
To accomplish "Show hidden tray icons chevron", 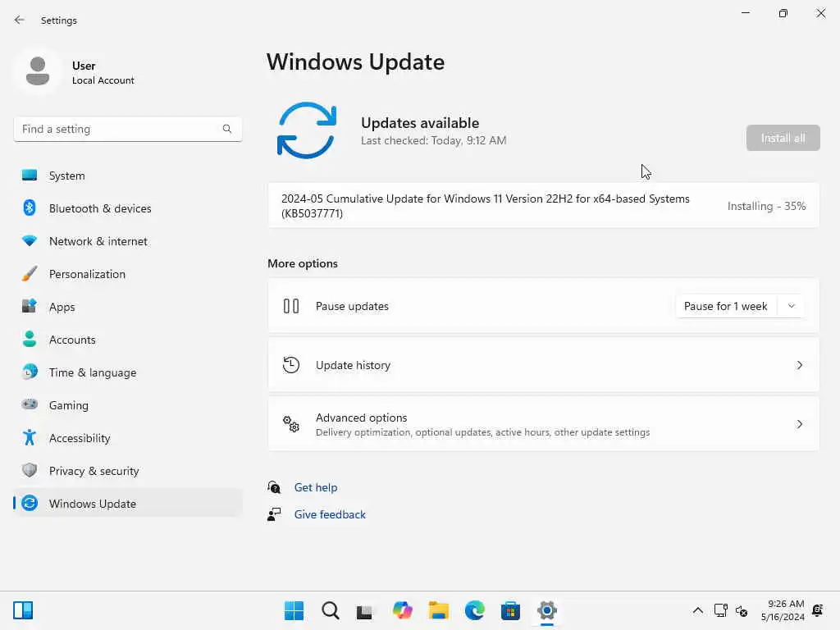I will coord(697,610).
